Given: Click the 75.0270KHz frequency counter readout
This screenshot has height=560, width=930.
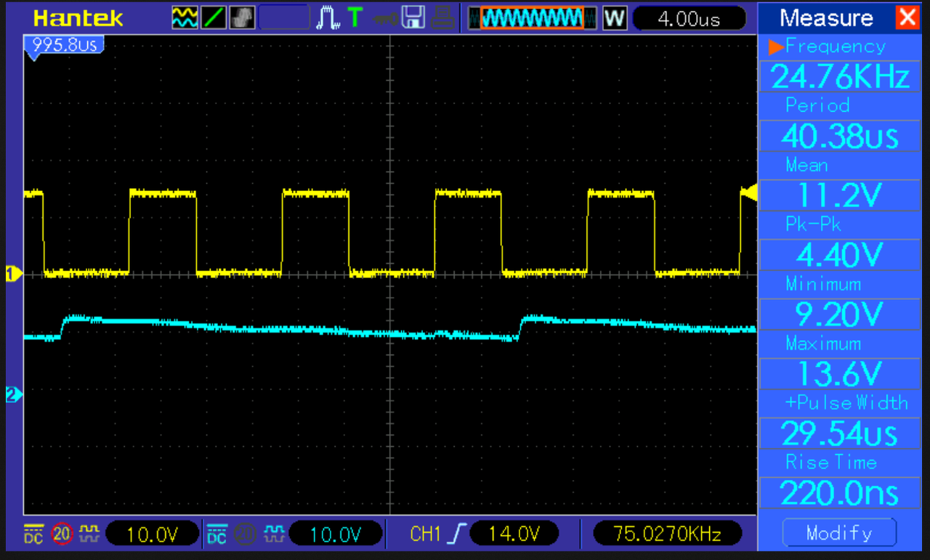Looking at the screenshot, I should click(x=667, y=535).
